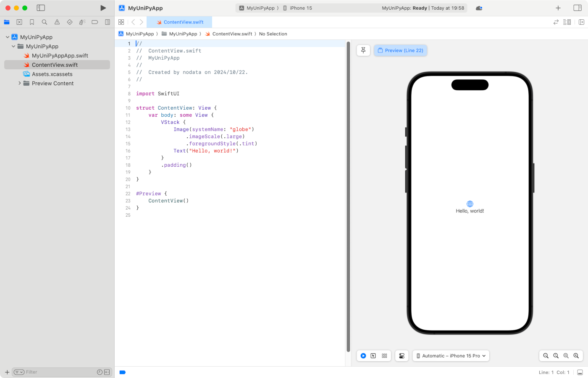Open the Device Settings for preview

(x=402, y=356)
